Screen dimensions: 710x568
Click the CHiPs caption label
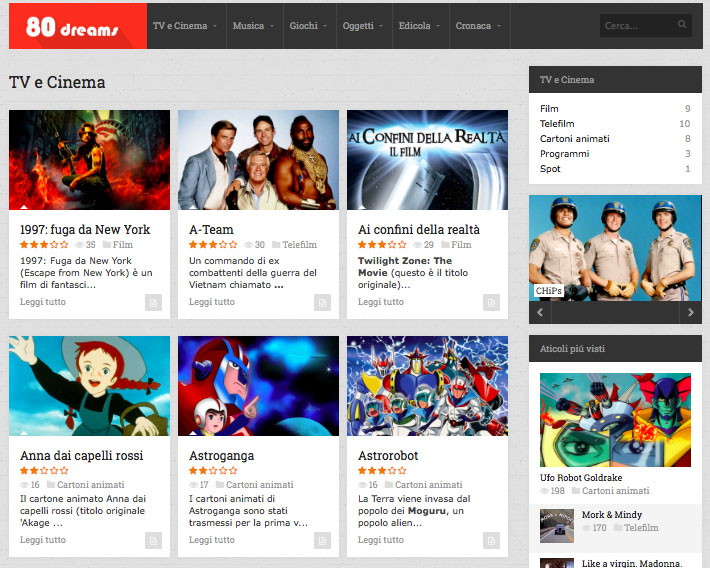point(549,291)
